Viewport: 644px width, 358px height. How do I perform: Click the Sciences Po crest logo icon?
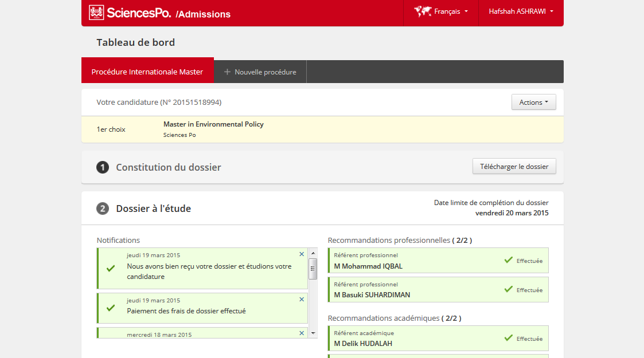(96, 12)
